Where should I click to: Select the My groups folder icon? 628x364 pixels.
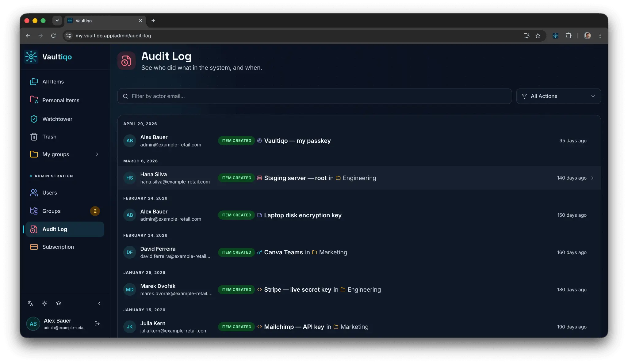(x=34, y=154)
